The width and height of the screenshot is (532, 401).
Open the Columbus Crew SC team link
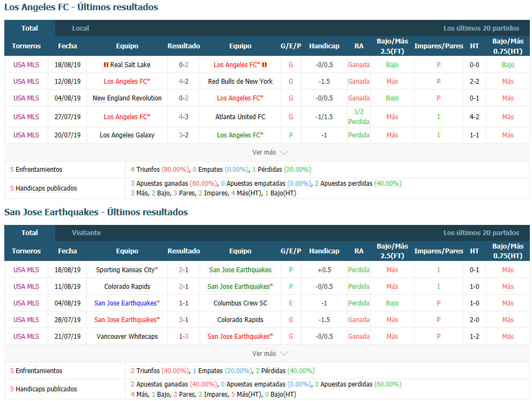240,303
